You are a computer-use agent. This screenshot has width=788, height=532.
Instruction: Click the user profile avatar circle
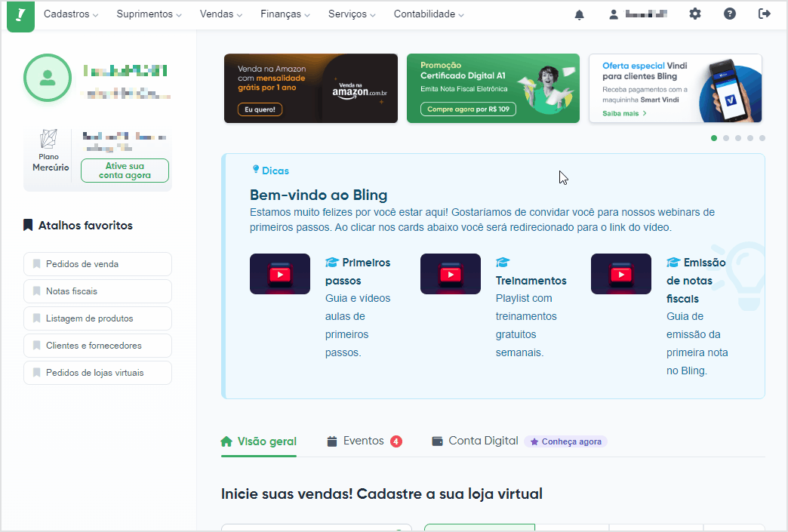(x=48, y=78)
